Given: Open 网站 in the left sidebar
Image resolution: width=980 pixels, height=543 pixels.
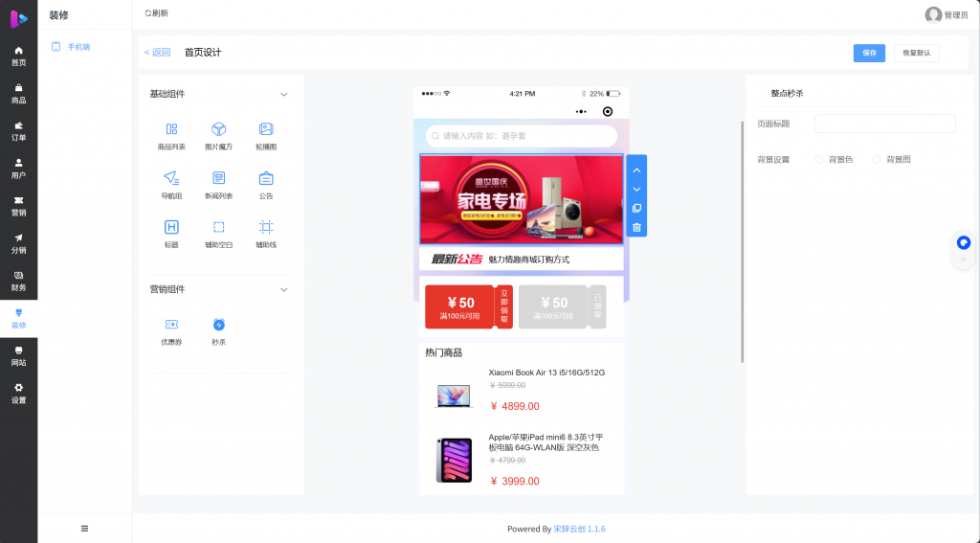Looking at the screenshot, I should tap(19, 356).
